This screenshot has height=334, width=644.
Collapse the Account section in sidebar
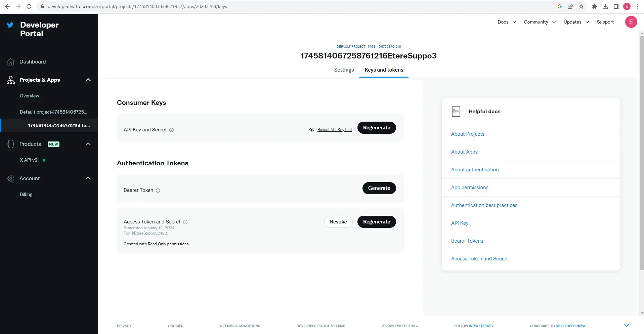(88, 178)
